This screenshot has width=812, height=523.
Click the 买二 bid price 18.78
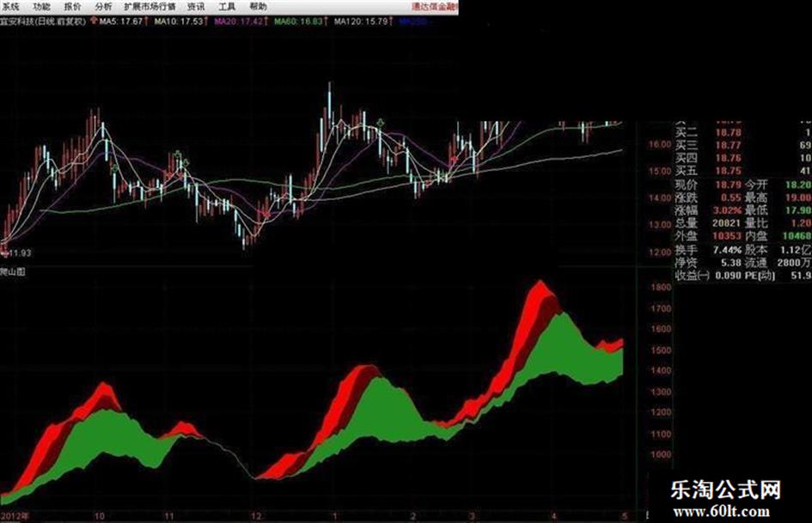point(728,132)
